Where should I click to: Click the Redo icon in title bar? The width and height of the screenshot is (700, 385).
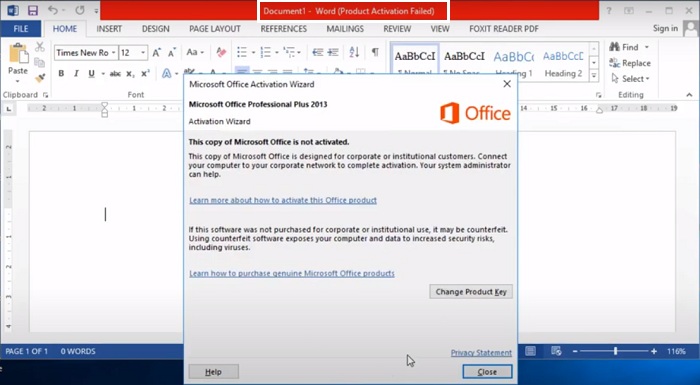(x=80, y=10)
